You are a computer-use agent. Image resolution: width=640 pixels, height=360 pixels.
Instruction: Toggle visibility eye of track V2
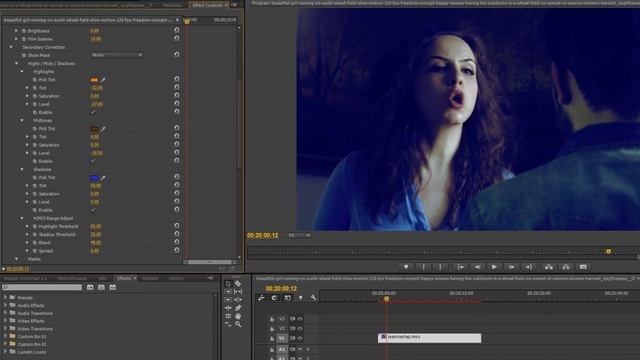(300, 329)
